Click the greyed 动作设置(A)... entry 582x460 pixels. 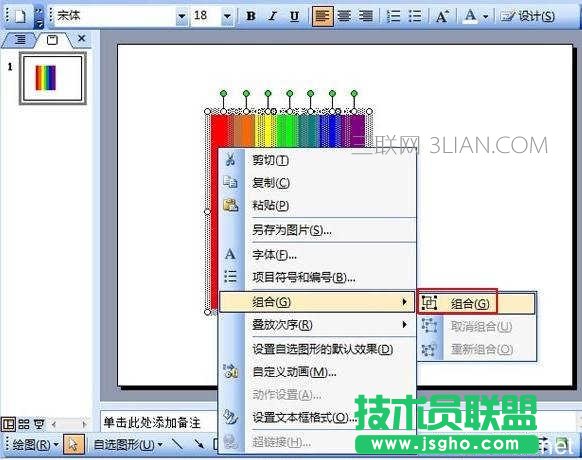pyautogui.click(x=287, y=395)
